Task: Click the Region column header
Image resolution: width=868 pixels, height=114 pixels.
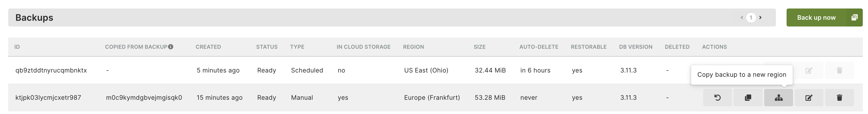Action: click(x=413, y=47)
